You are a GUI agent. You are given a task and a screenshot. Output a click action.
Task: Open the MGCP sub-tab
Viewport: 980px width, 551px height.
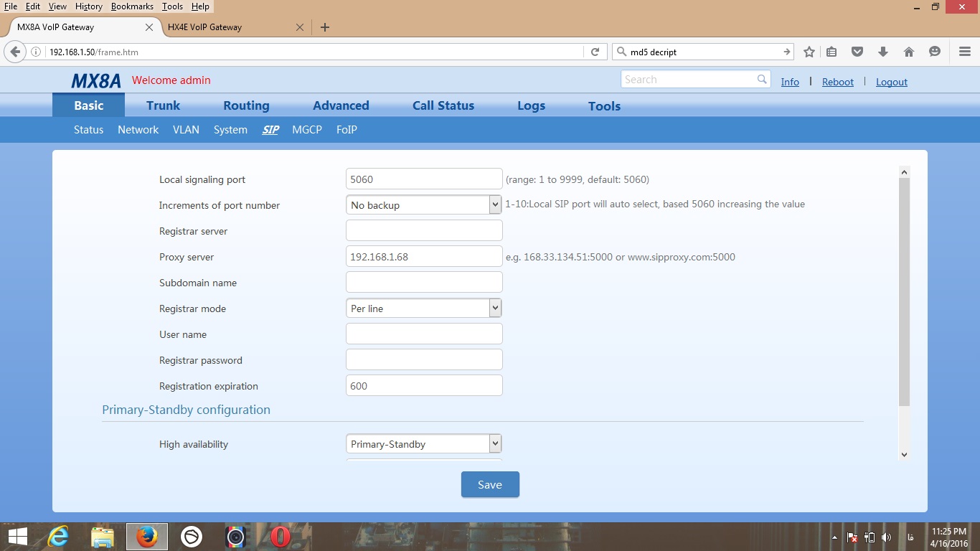(x=306, y=130)
